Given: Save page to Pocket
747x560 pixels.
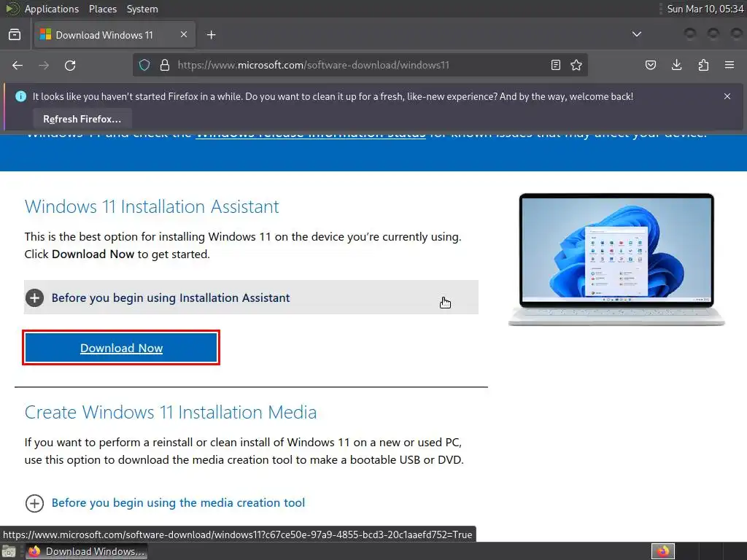Looking at the screenshot, I should 651,65.
